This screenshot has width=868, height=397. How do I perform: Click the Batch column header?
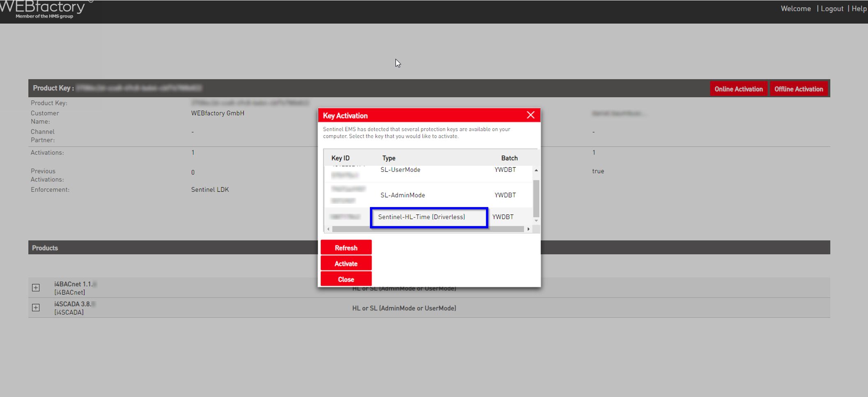(x=509, y=158)
